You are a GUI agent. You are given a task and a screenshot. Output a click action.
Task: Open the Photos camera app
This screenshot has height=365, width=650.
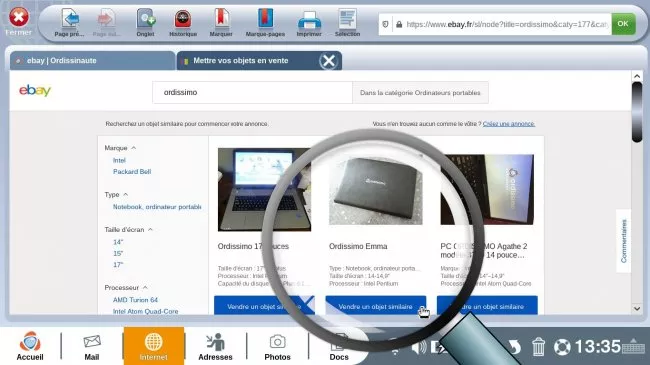coord(277,346)
